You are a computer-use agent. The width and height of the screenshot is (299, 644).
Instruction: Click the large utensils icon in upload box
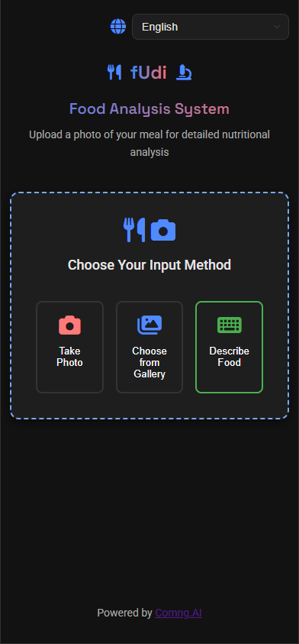pyautogui.click(x=134, y=230)
